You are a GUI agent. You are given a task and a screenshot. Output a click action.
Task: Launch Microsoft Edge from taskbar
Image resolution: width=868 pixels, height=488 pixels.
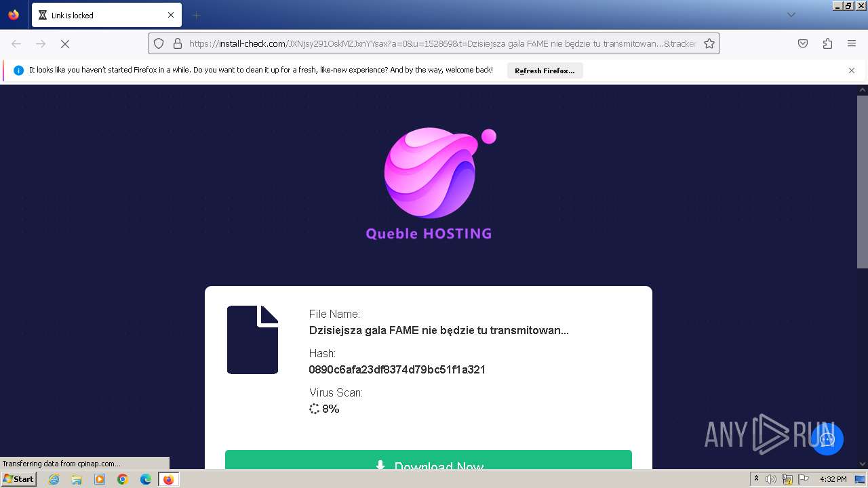coord(146,479)
